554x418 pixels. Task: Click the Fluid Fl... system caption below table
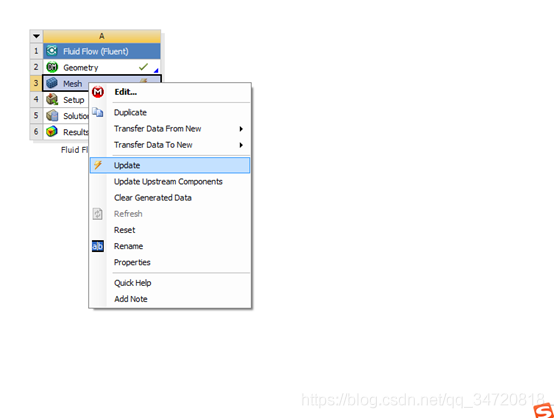coord(75,150)
